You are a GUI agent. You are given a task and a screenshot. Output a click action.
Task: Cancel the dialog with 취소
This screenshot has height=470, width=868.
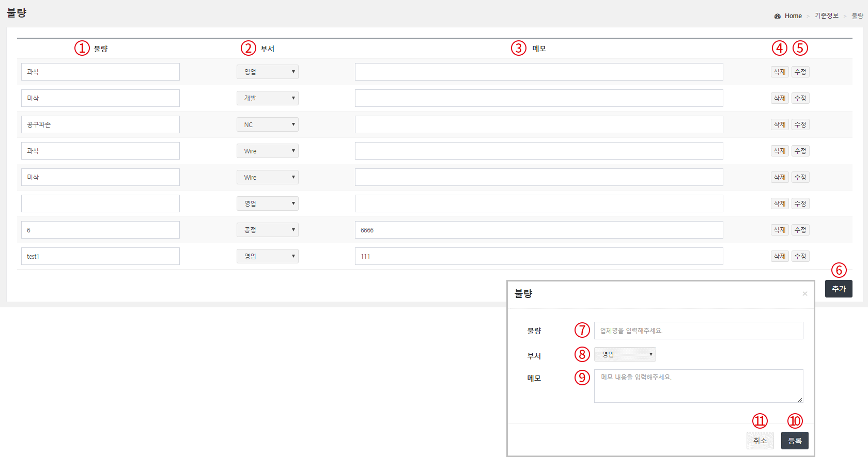coord(760,441)
